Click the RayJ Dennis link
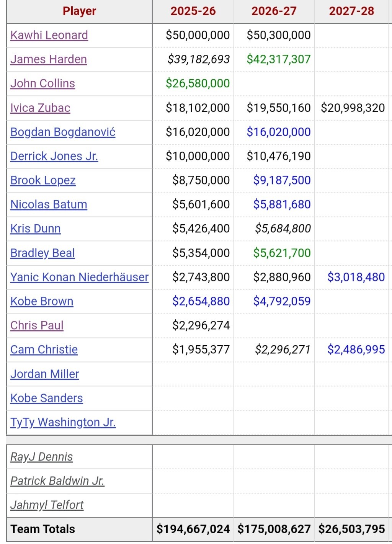The height and width of the screenshot is (544, 392). pyautogui.click(x=41, y=457)
